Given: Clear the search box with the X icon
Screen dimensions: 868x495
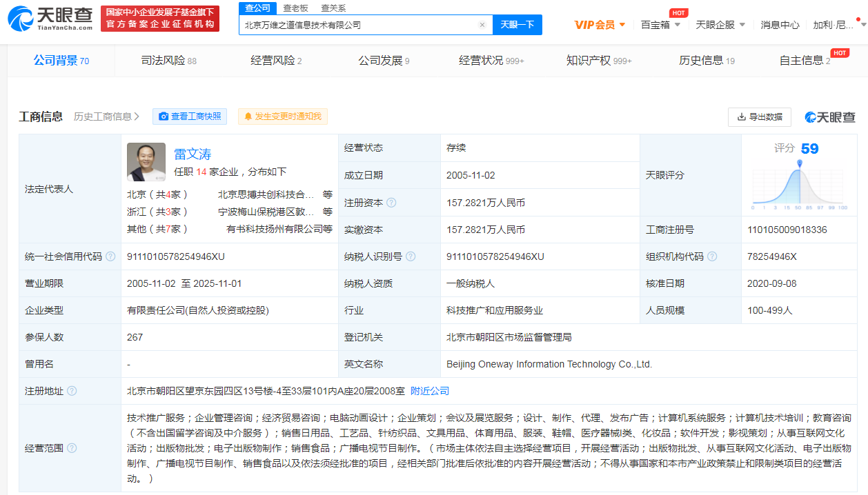Looking at the screenshot, I should [x=482, y=25].
